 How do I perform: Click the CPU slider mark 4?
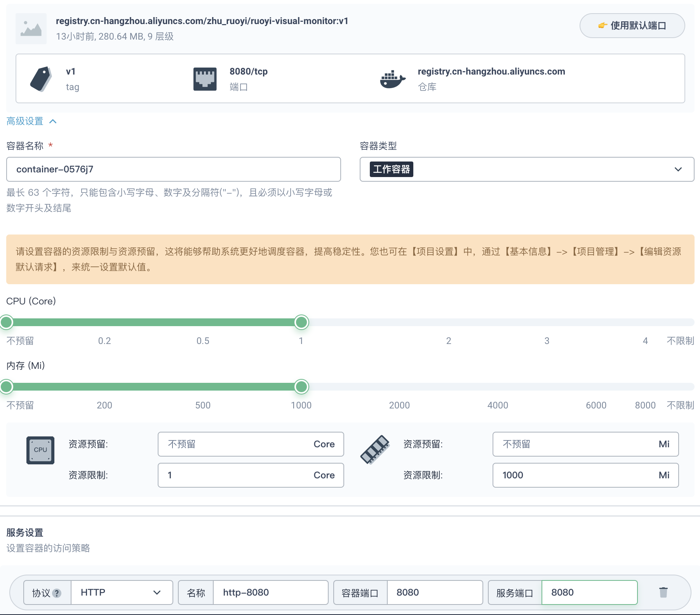[645, 341]
